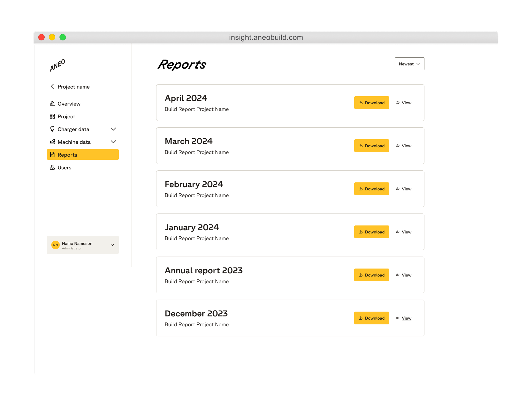Screen dimensions: 532x406
Task: Download the March 2024 report
Action: (x=371, y=146)
